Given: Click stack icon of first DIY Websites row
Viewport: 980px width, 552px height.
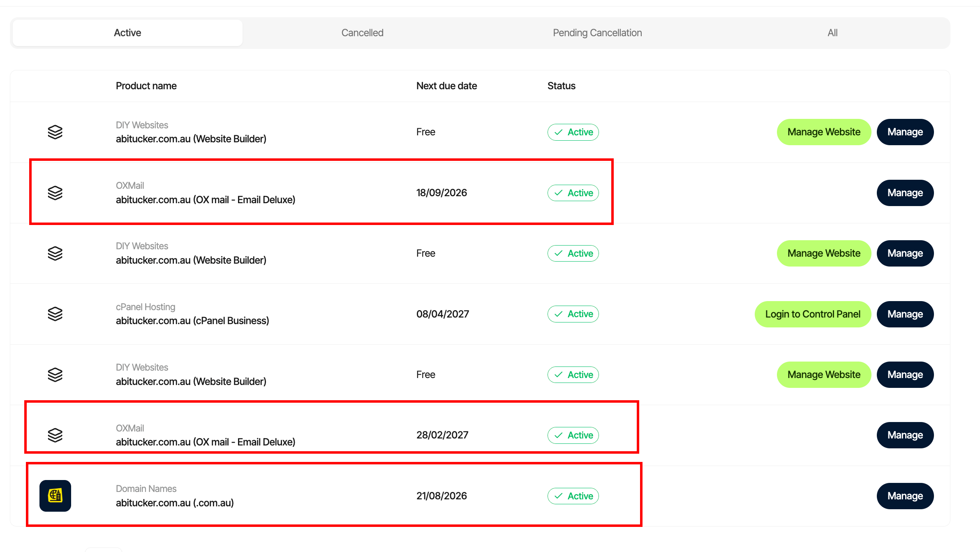Looking at the screenshot, I should [x=55, y=132].
